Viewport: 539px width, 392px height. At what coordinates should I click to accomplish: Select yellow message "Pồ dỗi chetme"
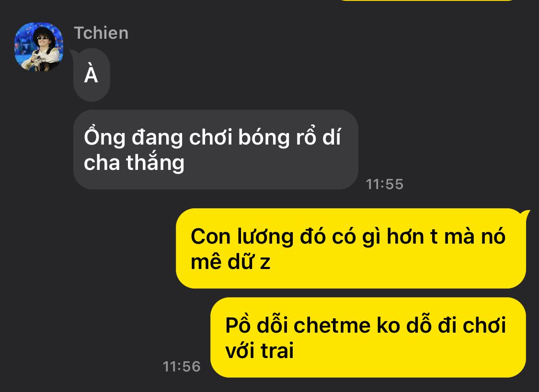point(368,337)
